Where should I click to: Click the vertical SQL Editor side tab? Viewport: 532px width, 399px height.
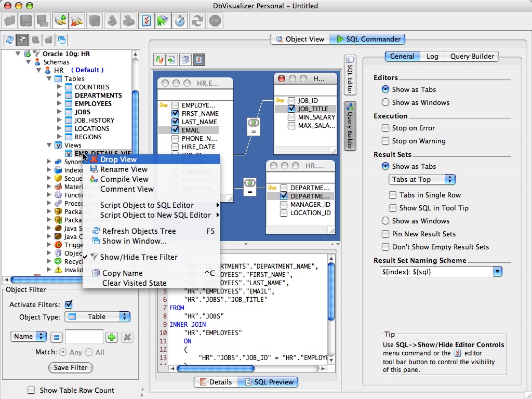[350, 76]
